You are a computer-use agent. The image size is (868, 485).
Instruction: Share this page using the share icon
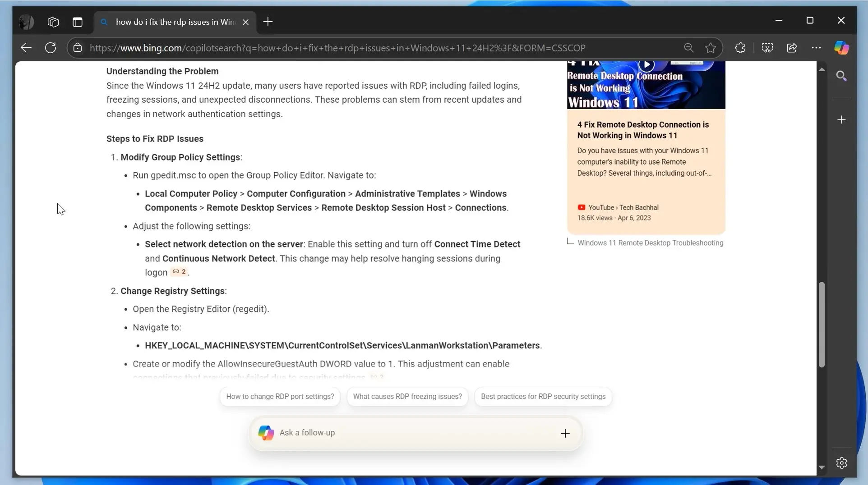[792, 48]
